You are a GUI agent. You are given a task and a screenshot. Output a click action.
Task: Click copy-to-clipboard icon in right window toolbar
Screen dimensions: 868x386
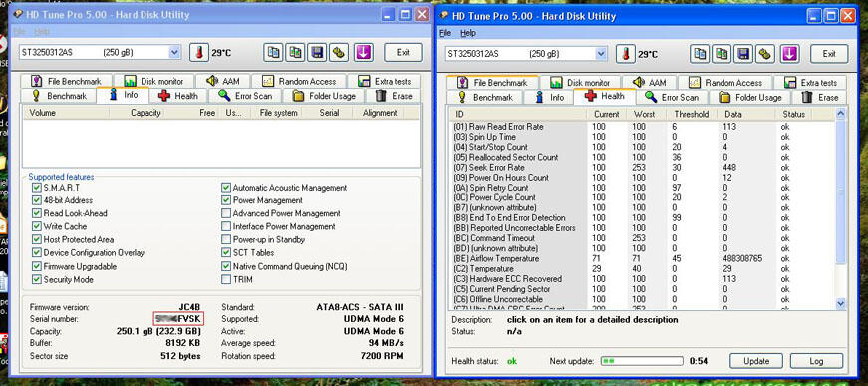tap(700, 54)
